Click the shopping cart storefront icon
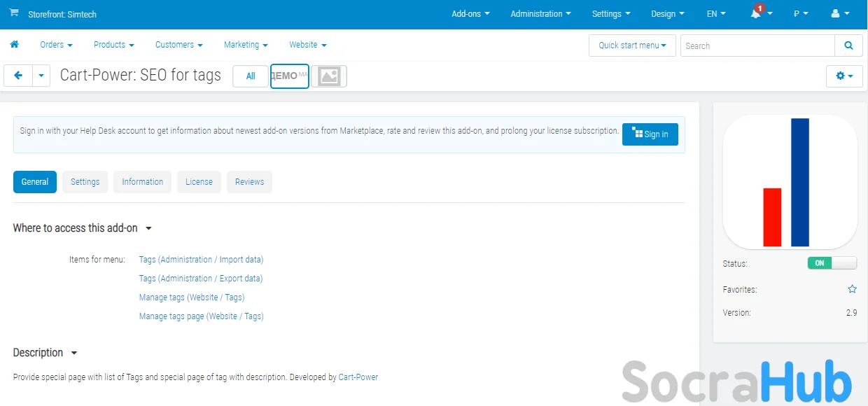The width and height of the screenshot is (868, 406). (14, 13)
